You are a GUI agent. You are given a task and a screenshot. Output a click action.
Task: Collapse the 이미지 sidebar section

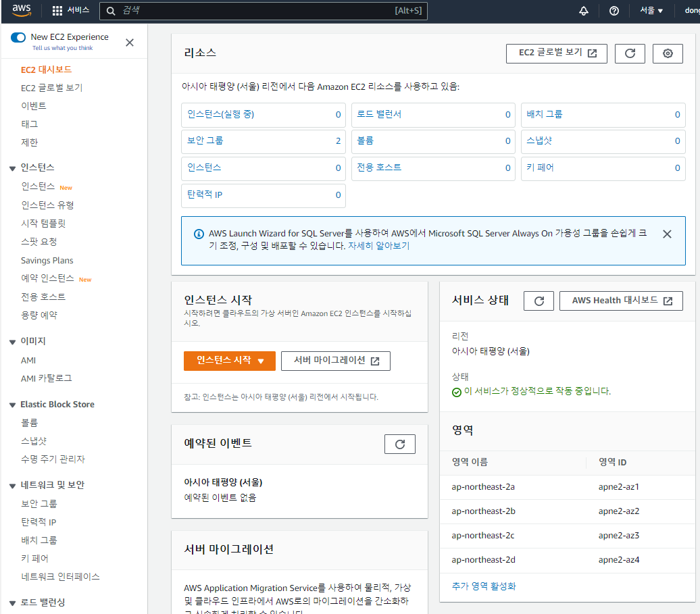pyautogui.click(x=12, y=342)
